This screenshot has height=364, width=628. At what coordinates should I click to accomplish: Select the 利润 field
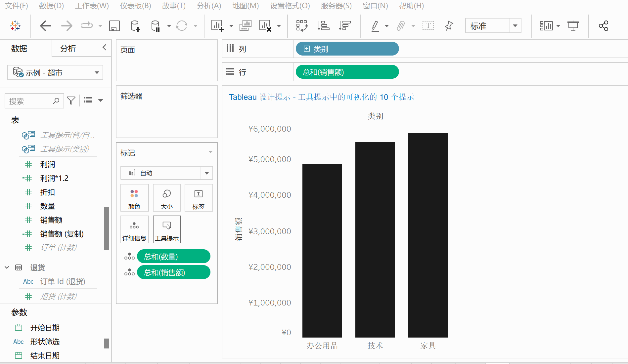click(48, 164)
